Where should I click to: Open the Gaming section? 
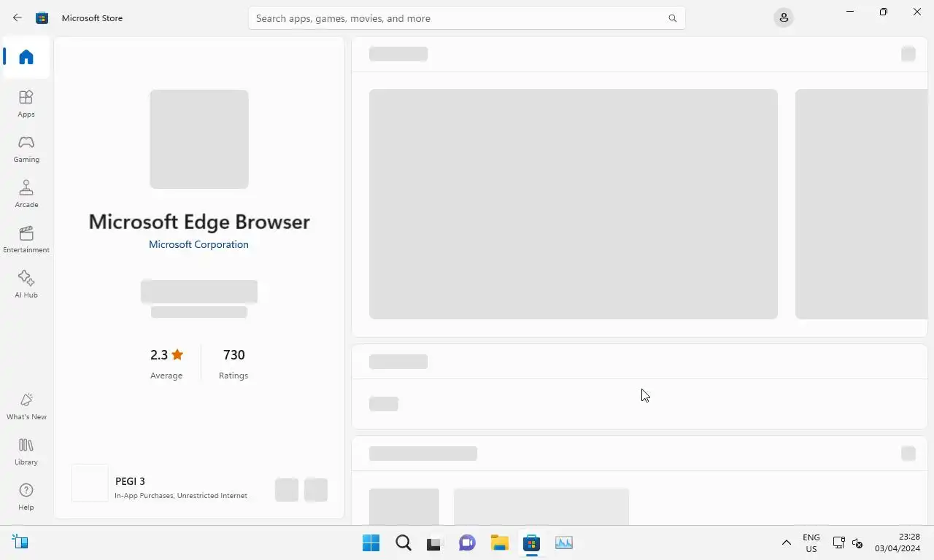coord(26,149)
